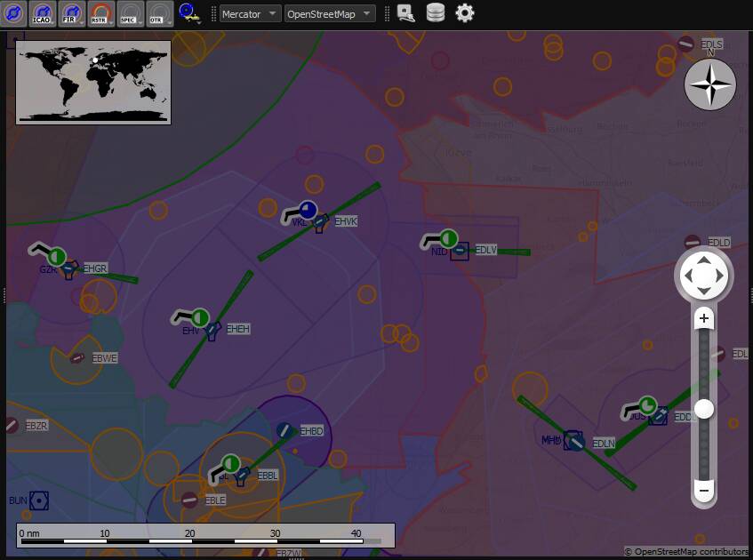The width and height of the screenshot is (753, 560).
Task: Click the network import icon in toolbar
Action: tap(405, 13)
